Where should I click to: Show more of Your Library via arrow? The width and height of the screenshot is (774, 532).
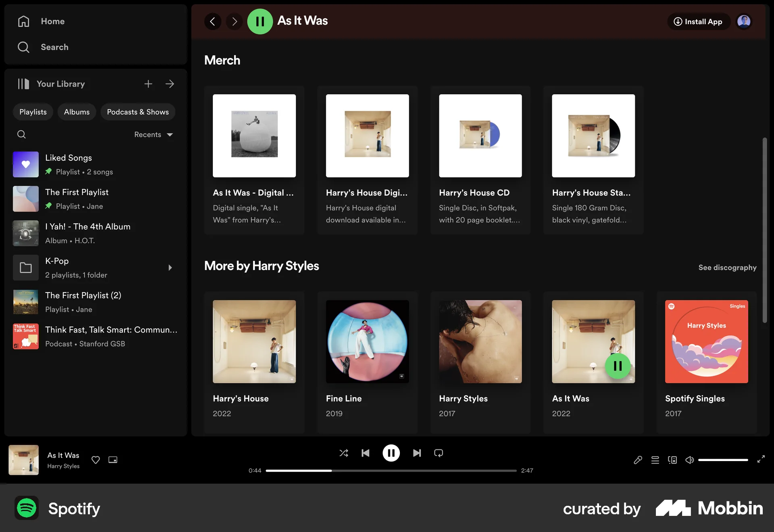pos(169,84)
